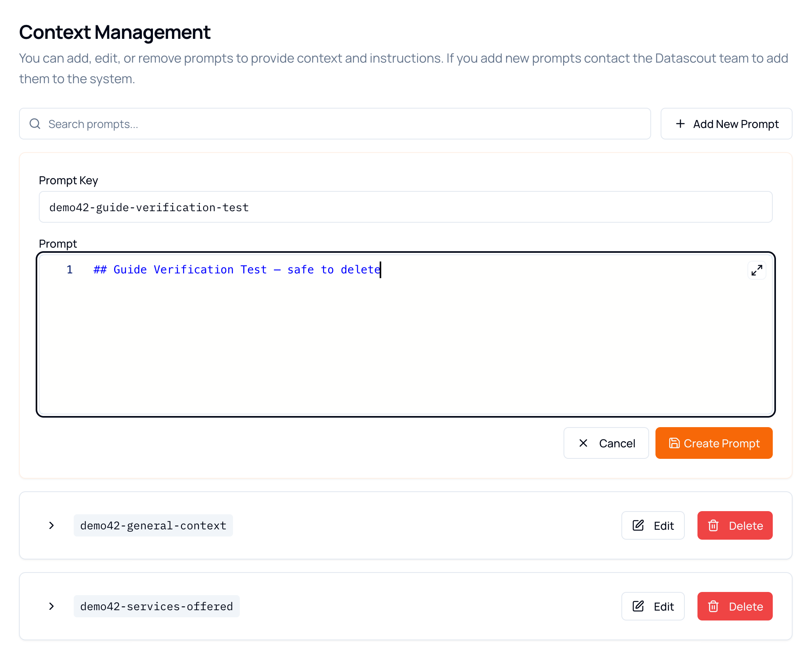Click the Create Prompt button
The width and height of the screenshot is (812, 672).
(x=714, y=443)
